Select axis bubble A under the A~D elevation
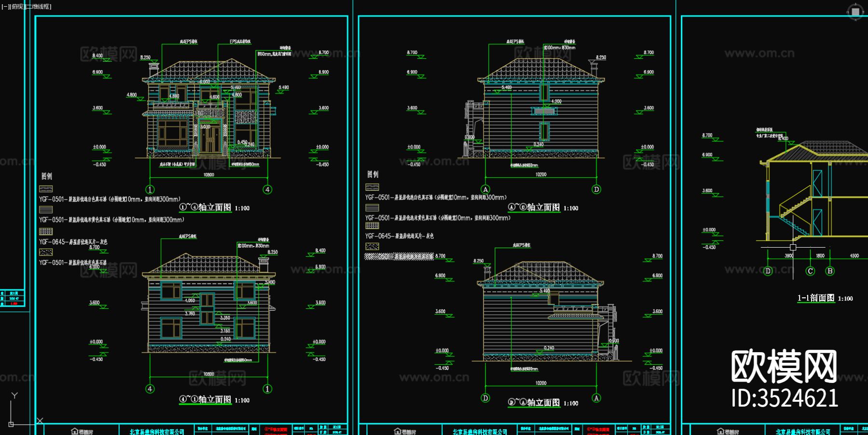 (486, 190)
